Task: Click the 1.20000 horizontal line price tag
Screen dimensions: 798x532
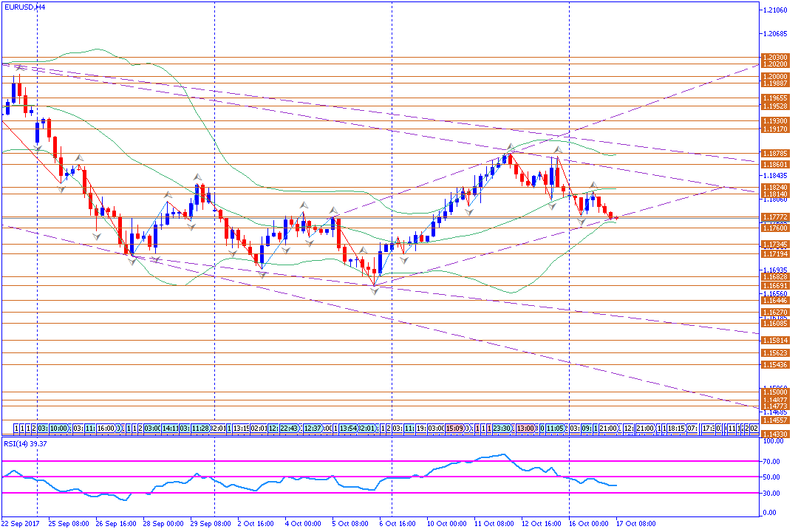Action: [775, 76]
